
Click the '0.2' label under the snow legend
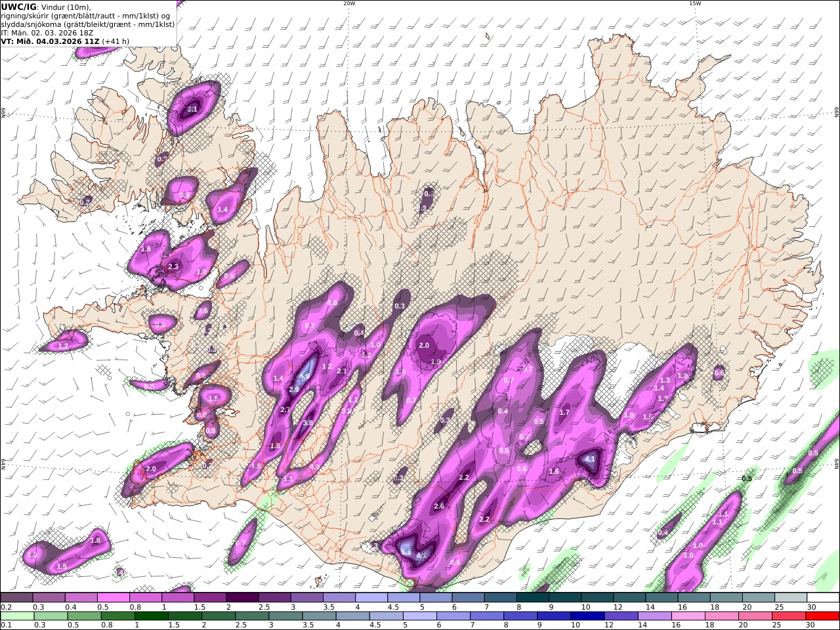tap(5, 607)
